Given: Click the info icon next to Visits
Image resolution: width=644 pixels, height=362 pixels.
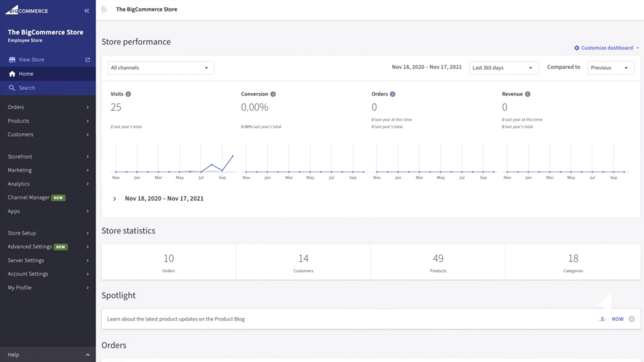Looking at the screenshot, I should click(x=128, y=94).
